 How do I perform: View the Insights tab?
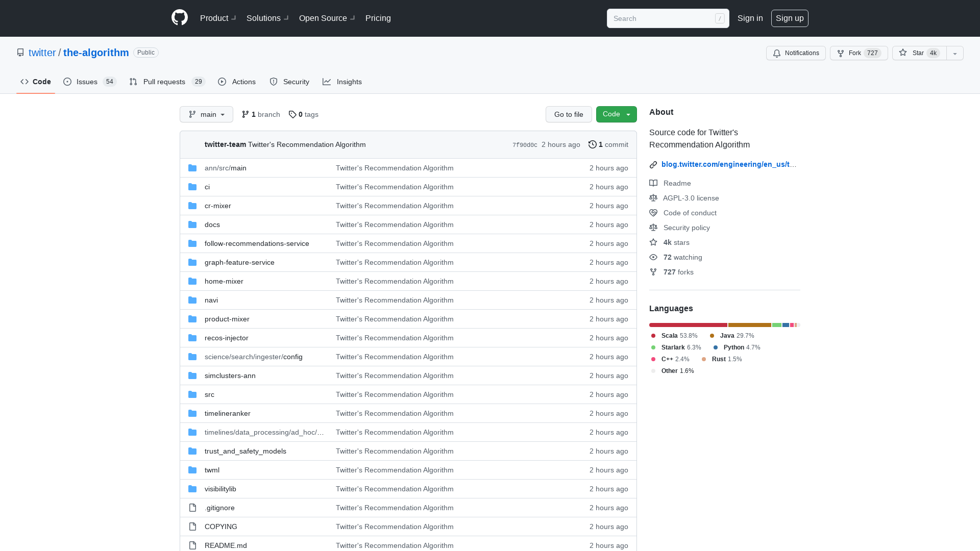point(342,82)
